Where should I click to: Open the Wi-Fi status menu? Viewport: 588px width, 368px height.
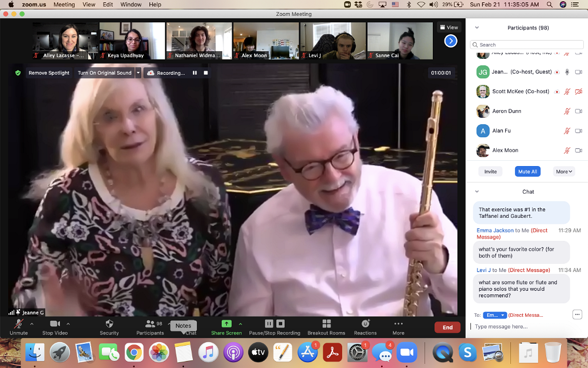click(421, 5)
